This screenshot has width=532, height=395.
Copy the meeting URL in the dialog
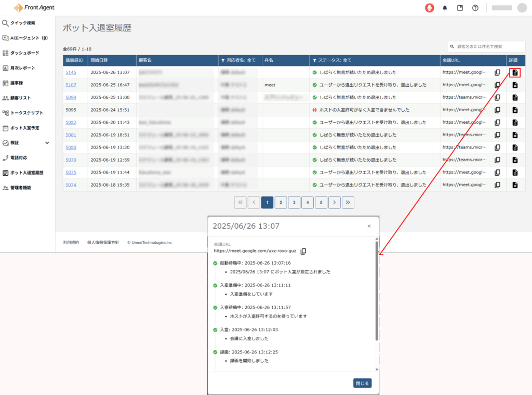coord(303,251)
